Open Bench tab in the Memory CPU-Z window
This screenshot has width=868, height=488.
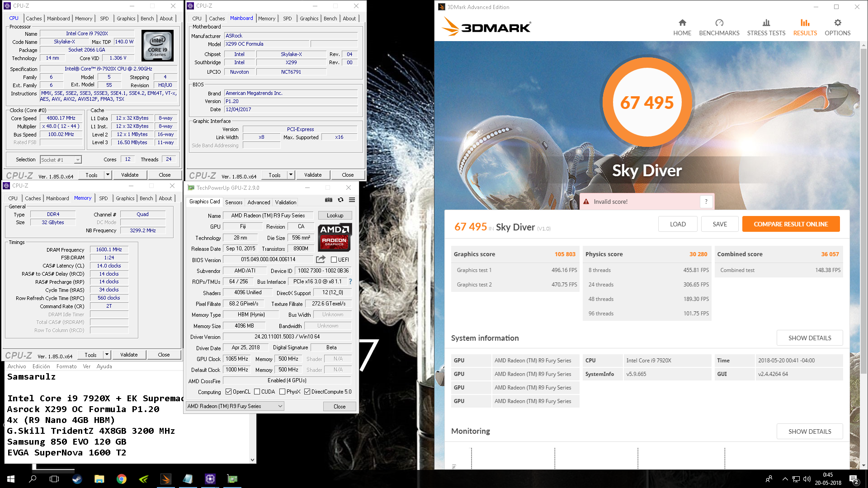click(x=146, y=198)
